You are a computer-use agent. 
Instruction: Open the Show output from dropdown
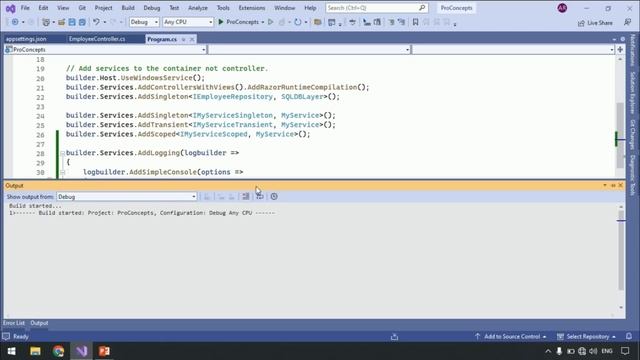coord(127,197)
